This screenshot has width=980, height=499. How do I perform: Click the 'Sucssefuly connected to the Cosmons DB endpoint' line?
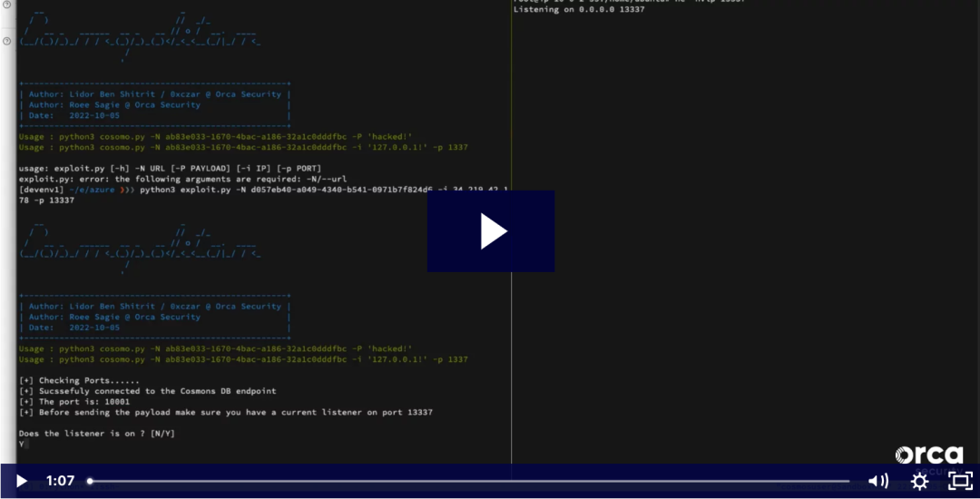[x=148, y=391]
